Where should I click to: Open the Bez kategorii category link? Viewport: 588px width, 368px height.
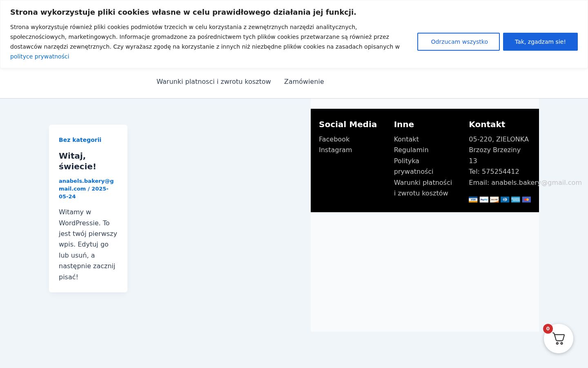coord(80,140)
